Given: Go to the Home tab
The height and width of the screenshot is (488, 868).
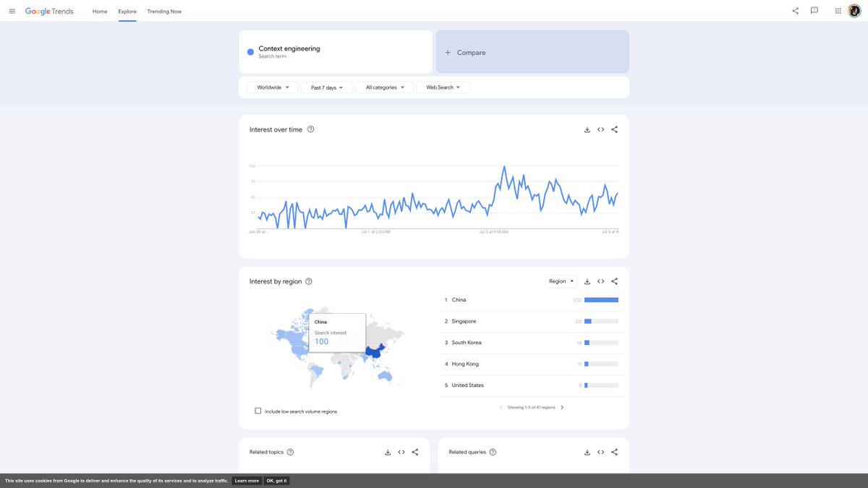Looking at the screenshot, I should (x=100, y=12).
